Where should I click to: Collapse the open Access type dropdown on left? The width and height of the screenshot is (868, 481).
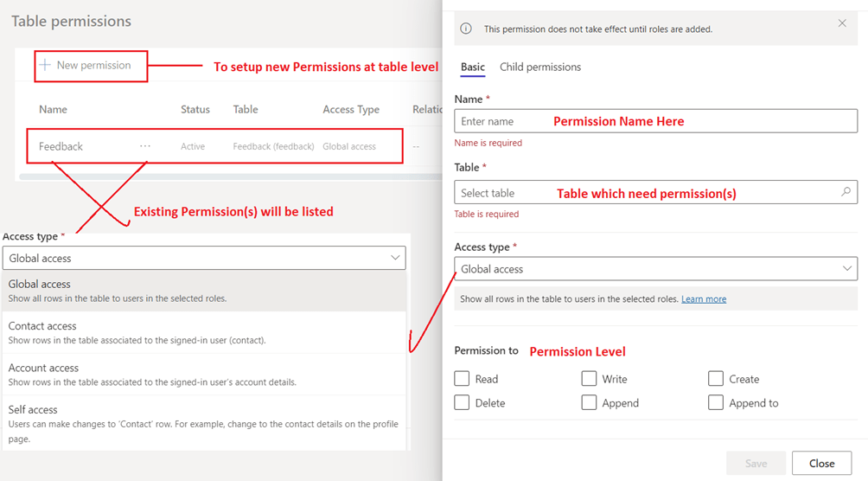(x=395, y=258)
